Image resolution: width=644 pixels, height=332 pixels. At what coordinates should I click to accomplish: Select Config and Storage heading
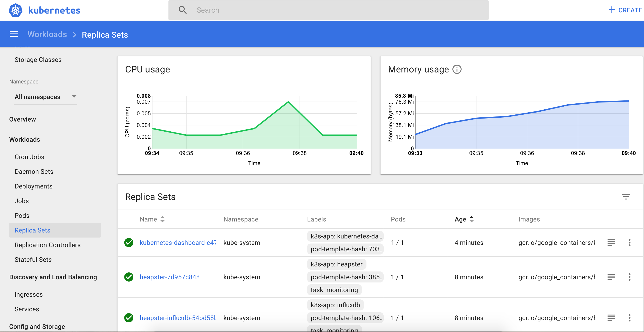[37, 326]
